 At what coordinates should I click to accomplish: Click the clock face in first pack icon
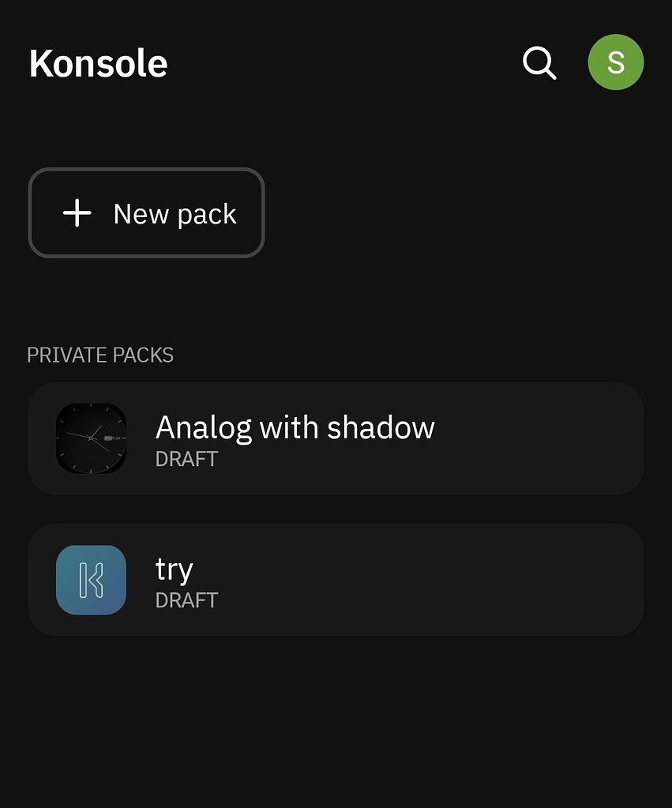pos(92,438)
